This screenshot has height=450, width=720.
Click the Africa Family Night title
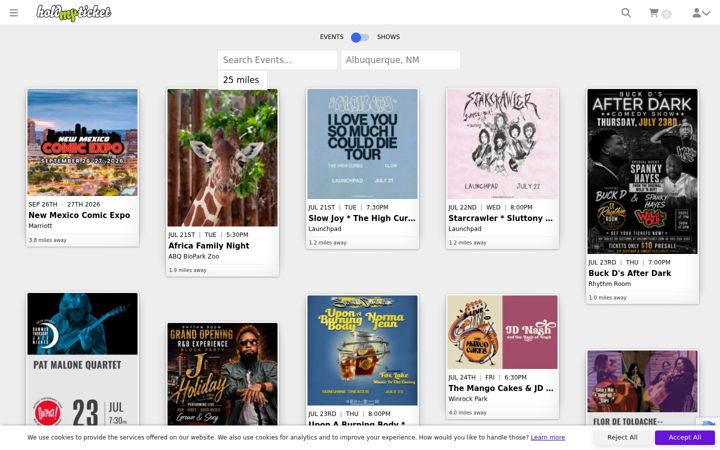tap(209, 246)
